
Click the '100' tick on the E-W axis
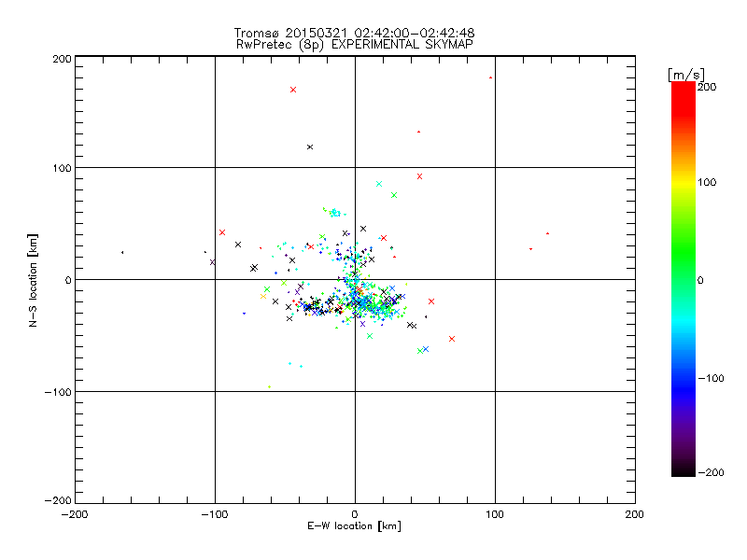pyautogui.click(x=495, y=514)
